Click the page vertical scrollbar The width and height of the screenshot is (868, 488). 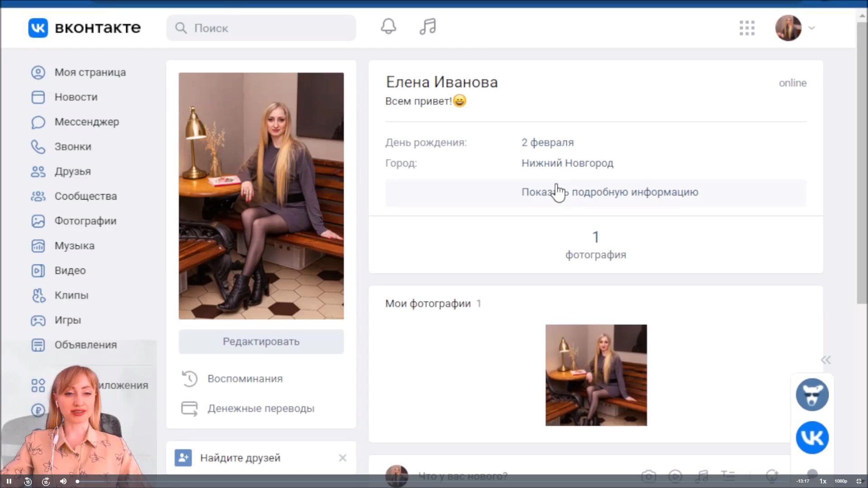coord(862,163)
